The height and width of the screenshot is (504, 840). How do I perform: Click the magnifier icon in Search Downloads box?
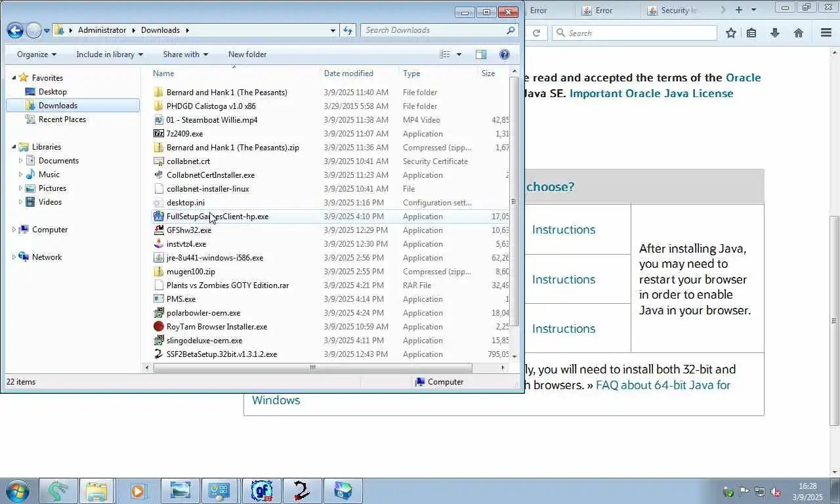(511, 30)
